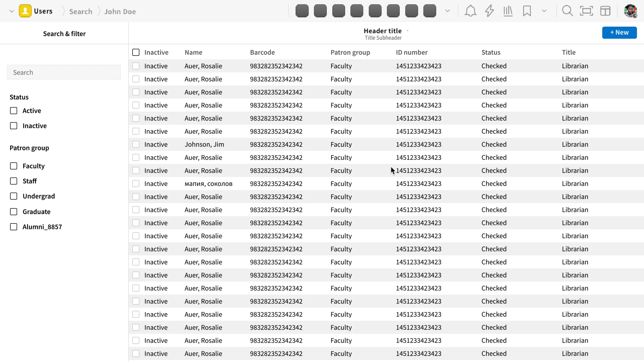This screenshot has width=644, height=362.
Task: Focus the Search input field
Action: tap(64, 72)
